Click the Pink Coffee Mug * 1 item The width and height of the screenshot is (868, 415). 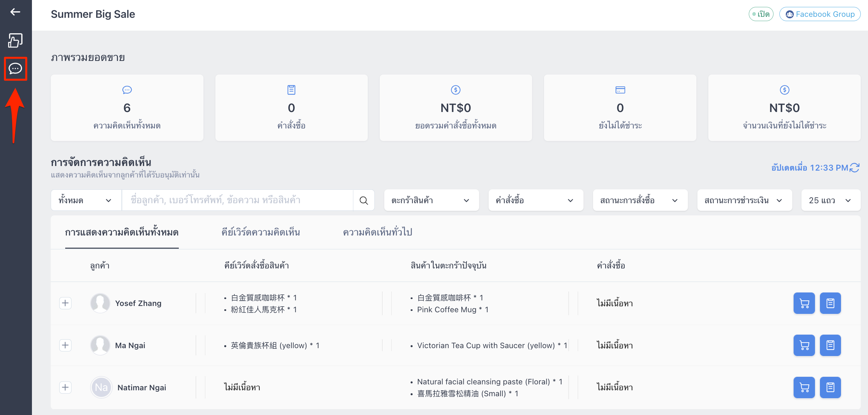(452, 310)
